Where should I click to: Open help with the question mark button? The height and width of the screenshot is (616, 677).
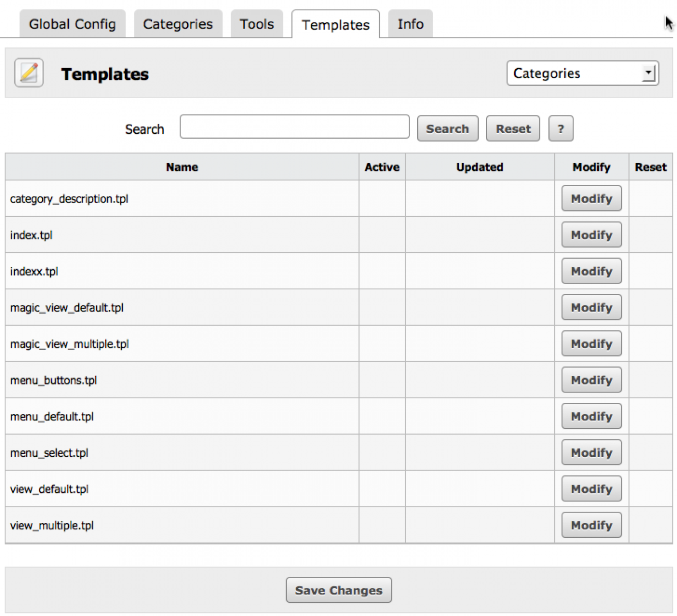click(561, 129)
